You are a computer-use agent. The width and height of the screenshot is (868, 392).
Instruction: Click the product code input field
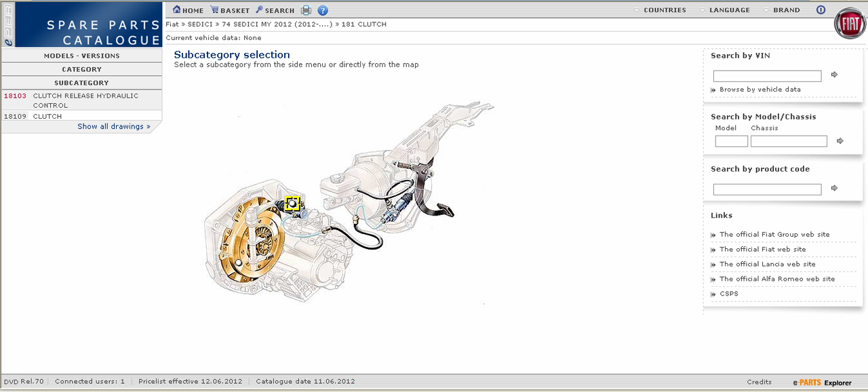tap(767, 189)
